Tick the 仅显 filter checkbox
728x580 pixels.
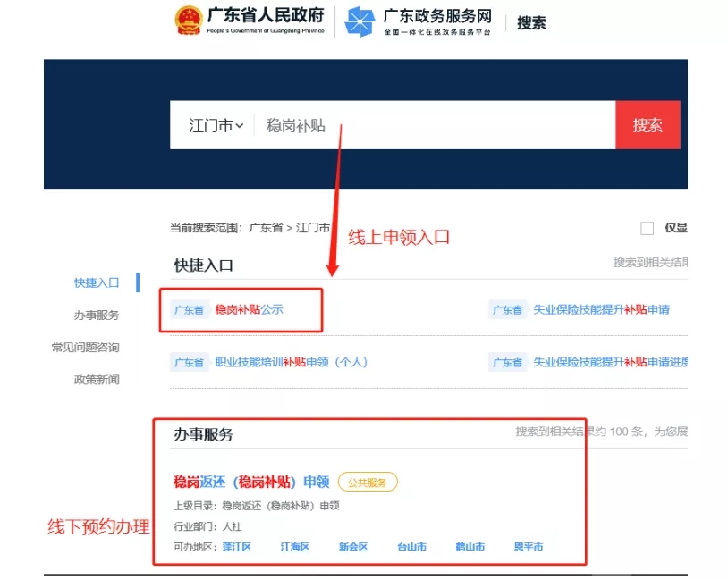647,228
